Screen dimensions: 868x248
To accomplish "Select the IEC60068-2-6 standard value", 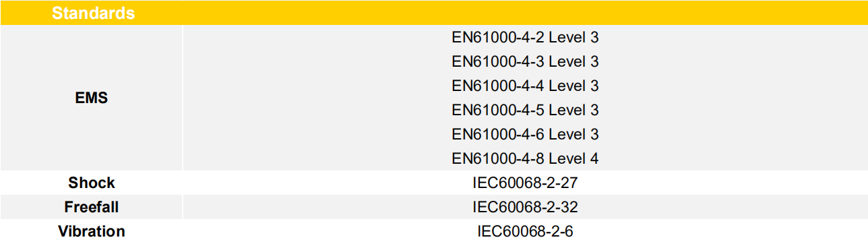I will point(525,231).
